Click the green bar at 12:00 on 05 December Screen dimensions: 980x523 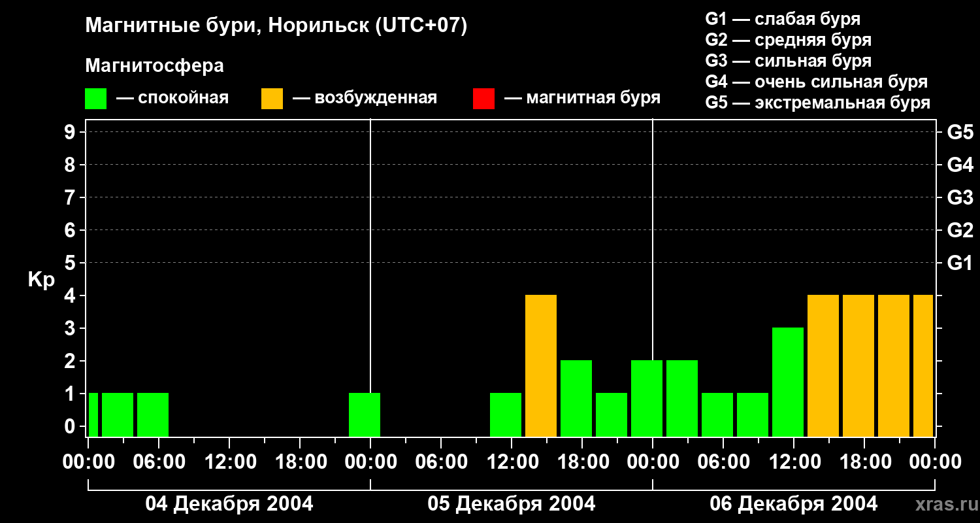tap(506, 414)
